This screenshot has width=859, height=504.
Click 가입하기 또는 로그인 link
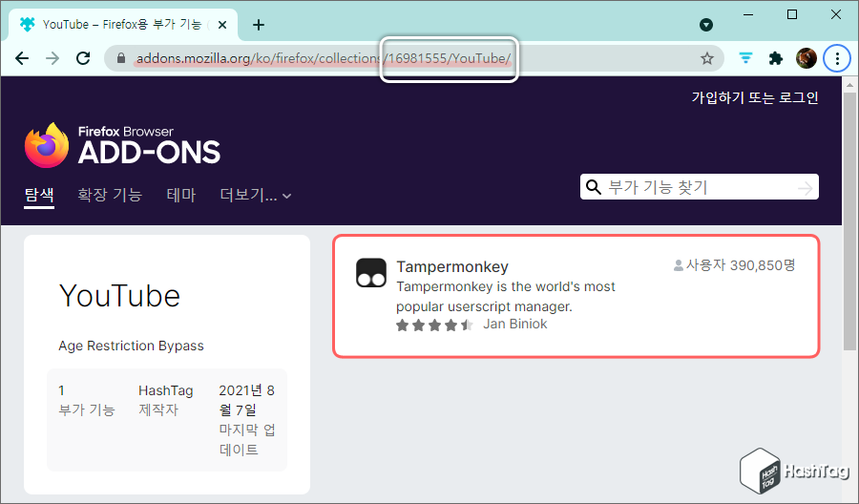tap(755, 97)
